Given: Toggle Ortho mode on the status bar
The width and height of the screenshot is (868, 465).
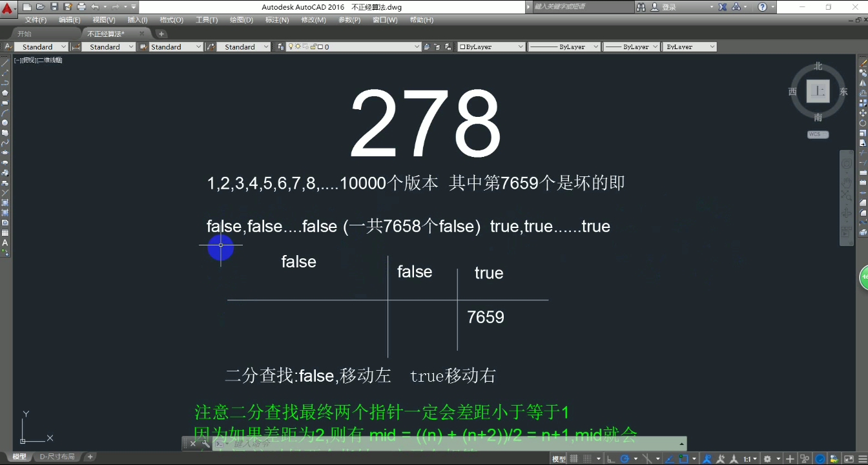Looking at the screenshot, I should coord(611,459).
